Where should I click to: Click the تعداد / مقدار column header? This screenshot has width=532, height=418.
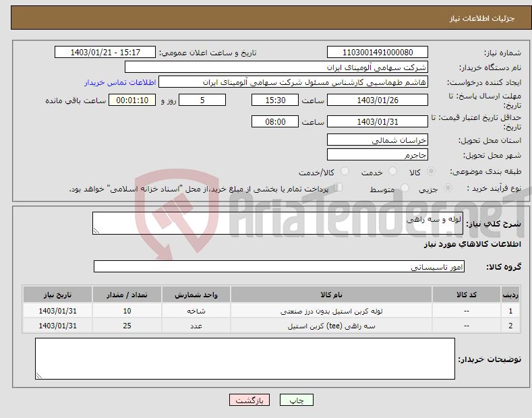coord(127,295)
